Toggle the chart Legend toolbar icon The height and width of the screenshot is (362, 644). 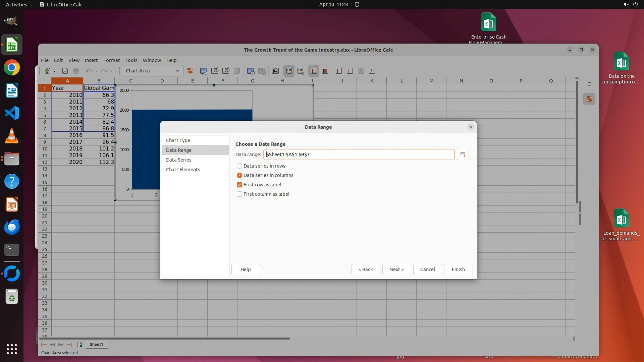point(289,71)
